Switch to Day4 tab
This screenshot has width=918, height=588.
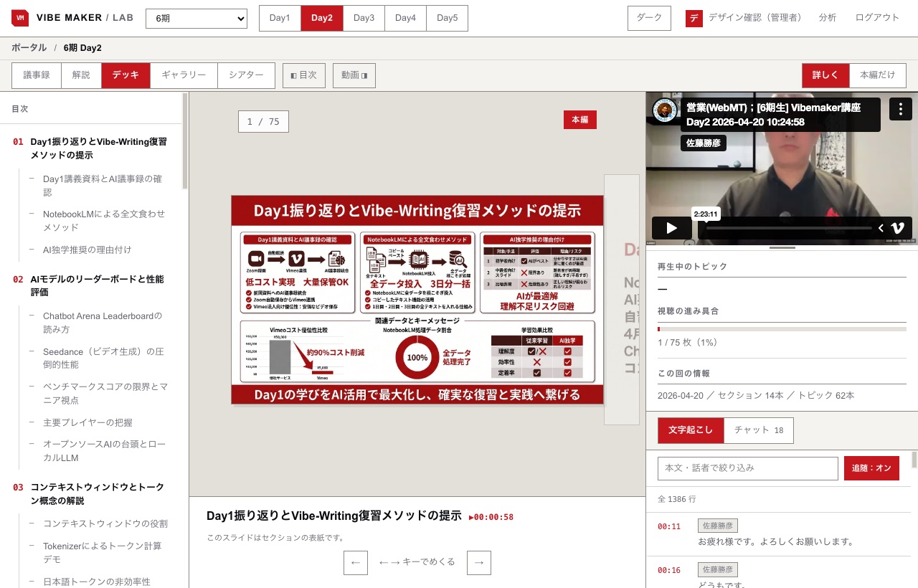(405, 18)
